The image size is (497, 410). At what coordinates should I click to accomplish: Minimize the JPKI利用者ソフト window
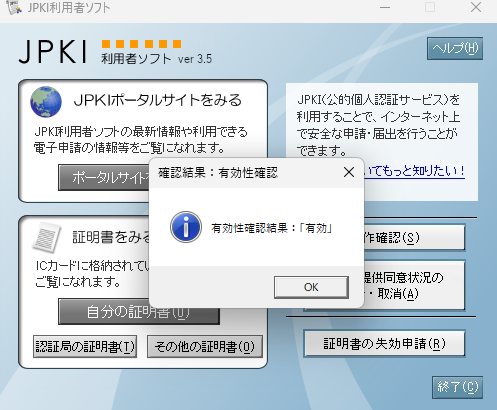[x=385, y=7]
